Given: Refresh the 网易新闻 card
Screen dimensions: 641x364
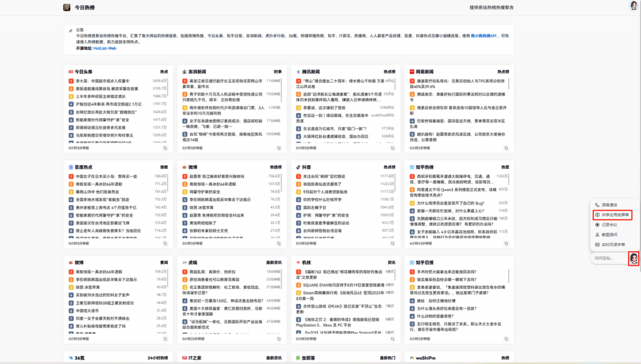Looking at the screenshot, I should tap(506, 148).
